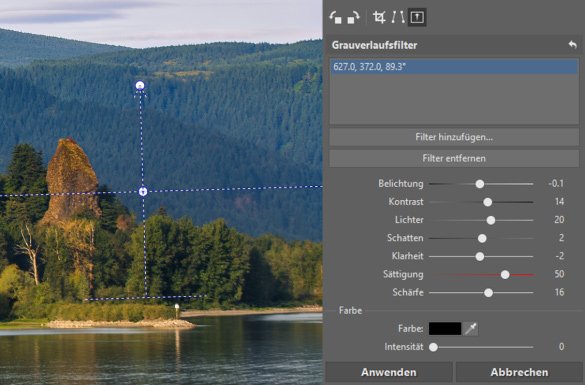This screenshot has width=585, height=385.
Task: Click the Schärfe slider handle
Action: 488,293
